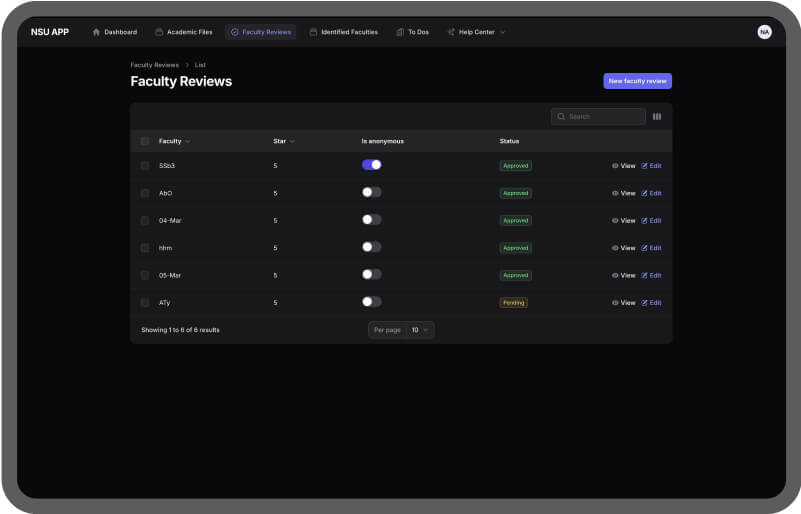Click the eye View icon for SSb3
Viewport: 801px width, 514px height.
click(x=615, y=166)
